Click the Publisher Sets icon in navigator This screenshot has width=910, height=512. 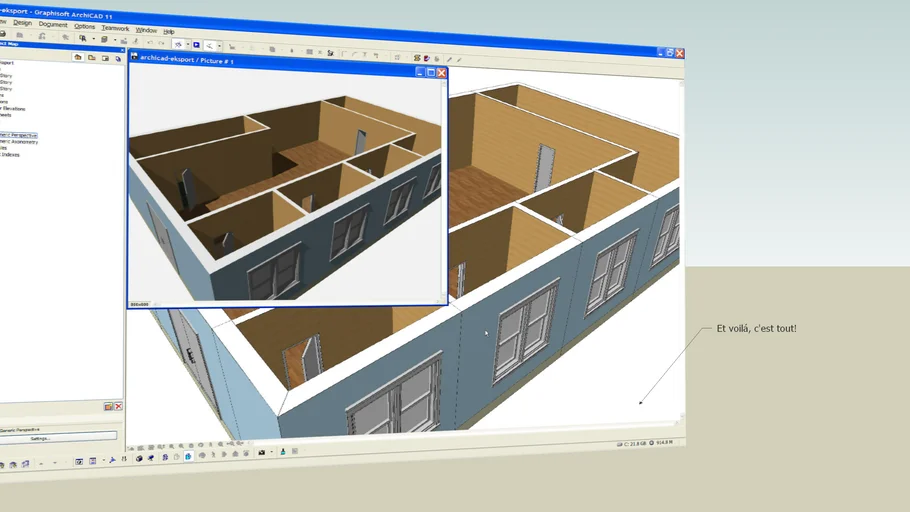coord(117,59)
